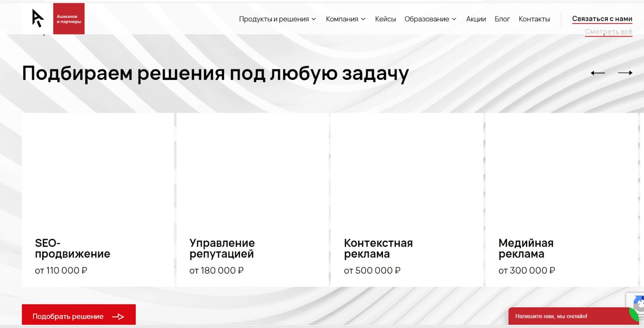Screen dimensions: 644x328
Task: Click price от 110 000 ₽
Action: point(61,271)
